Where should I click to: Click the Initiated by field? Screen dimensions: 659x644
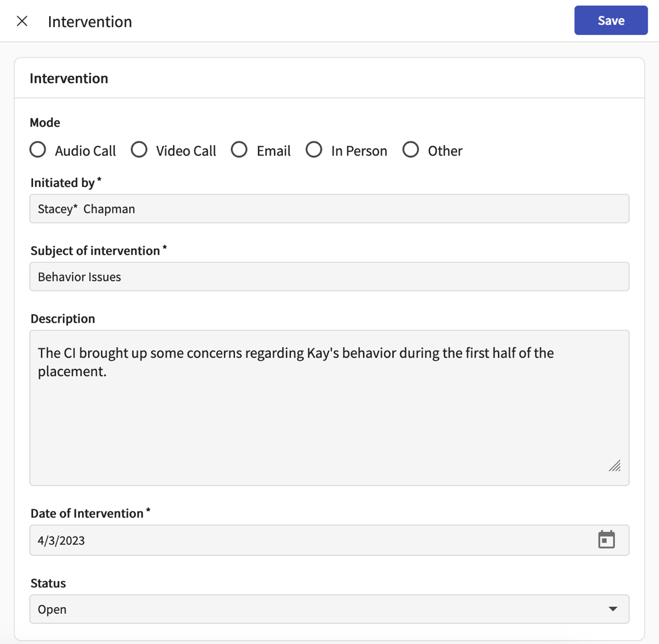(x=329, y=208)
